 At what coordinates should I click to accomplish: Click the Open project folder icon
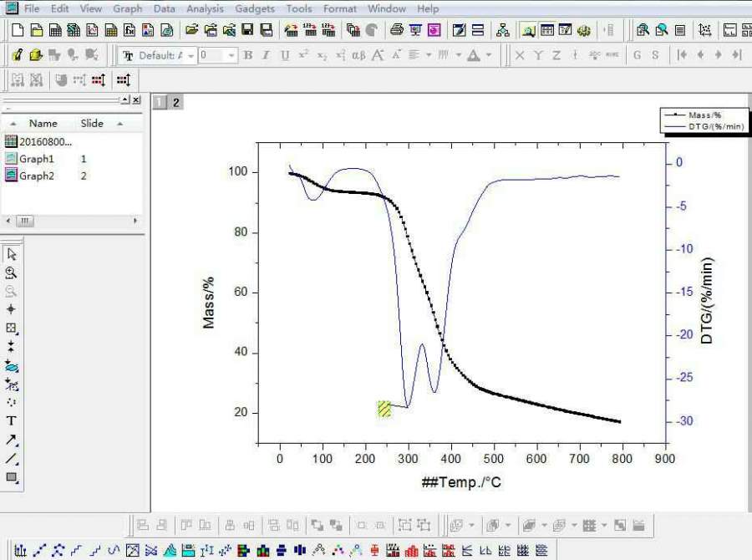tap(191, 30)
